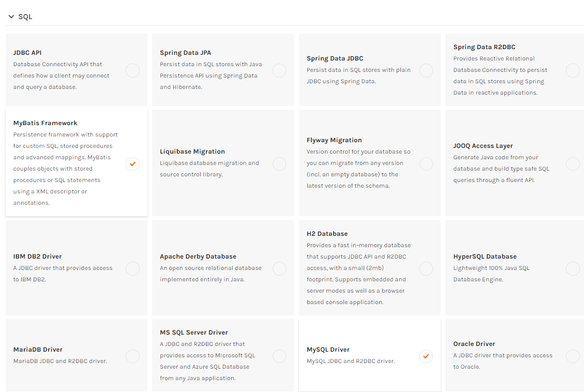584x392 pixels.
Task: Tick the Spring Data JDBC selection circle
Action: (x=426, y=70)
